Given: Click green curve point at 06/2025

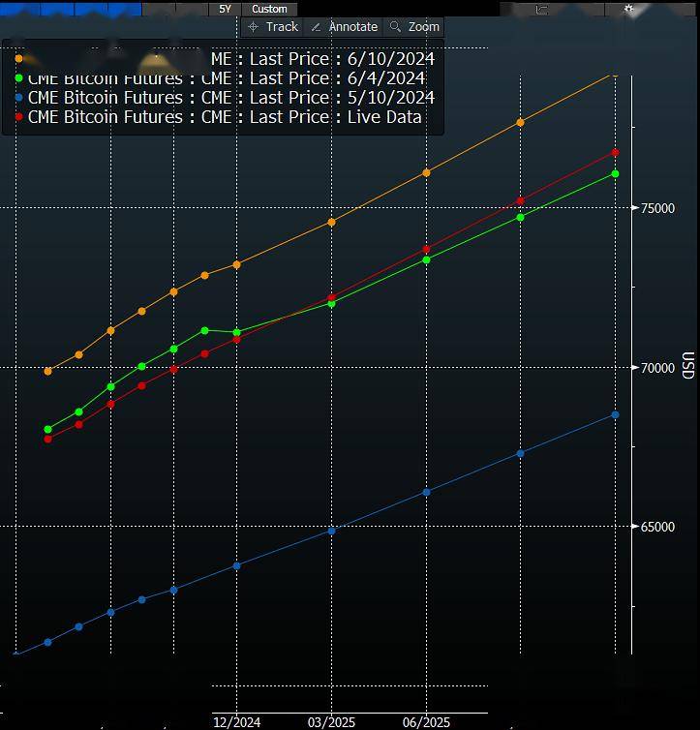Looking at the screenshot, I should pos(426,259).
